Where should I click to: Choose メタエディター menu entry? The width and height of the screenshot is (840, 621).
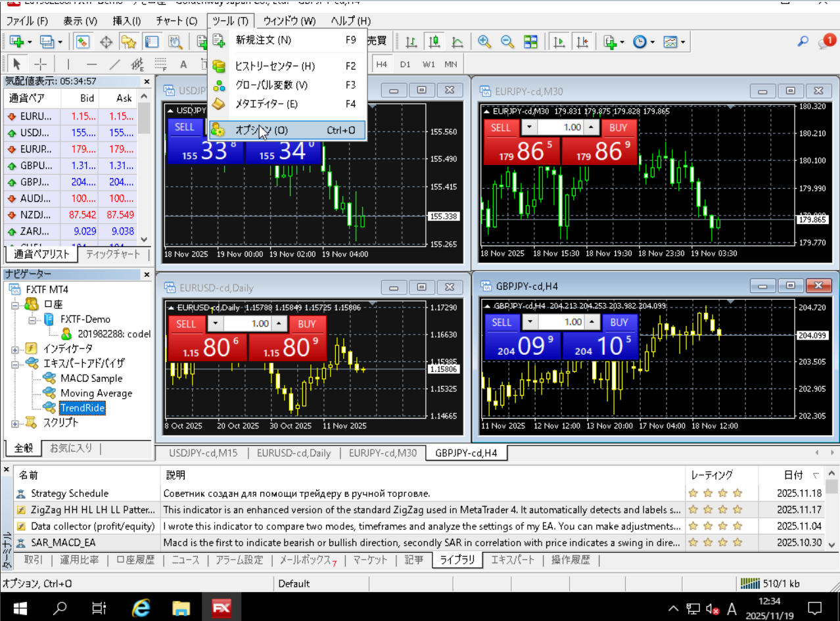tap(287, 104)
